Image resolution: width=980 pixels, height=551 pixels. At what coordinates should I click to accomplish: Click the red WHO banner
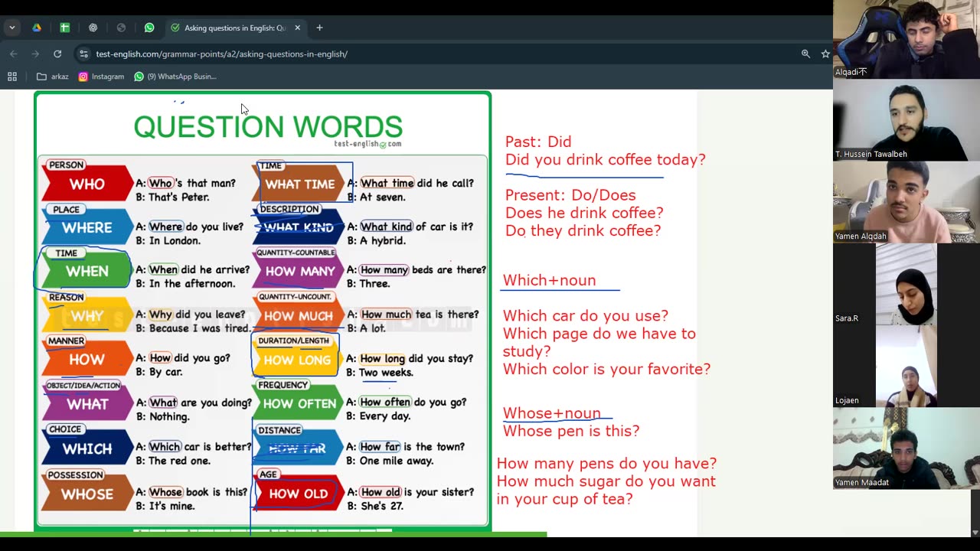coord(87,184)
